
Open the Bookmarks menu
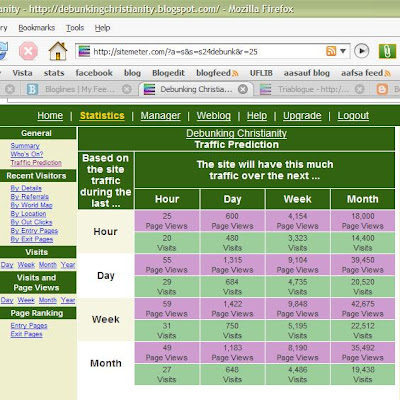coord(37,28)
